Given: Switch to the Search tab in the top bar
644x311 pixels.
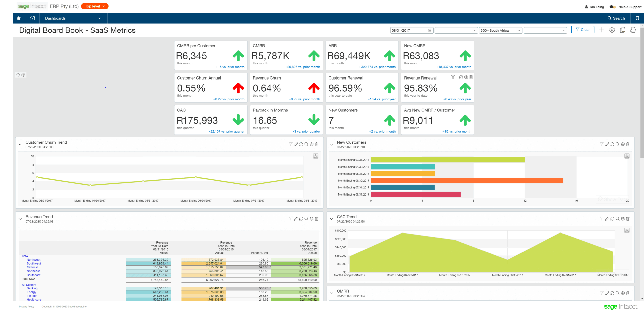Looking at the screenshot, I should tap(616, 18).
